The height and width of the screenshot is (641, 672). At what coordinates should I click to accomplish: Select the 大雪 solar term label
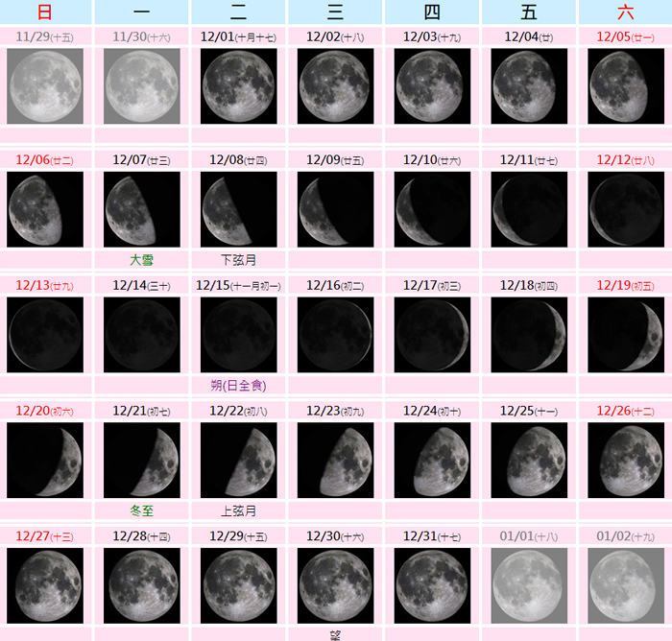pos(141,260)
